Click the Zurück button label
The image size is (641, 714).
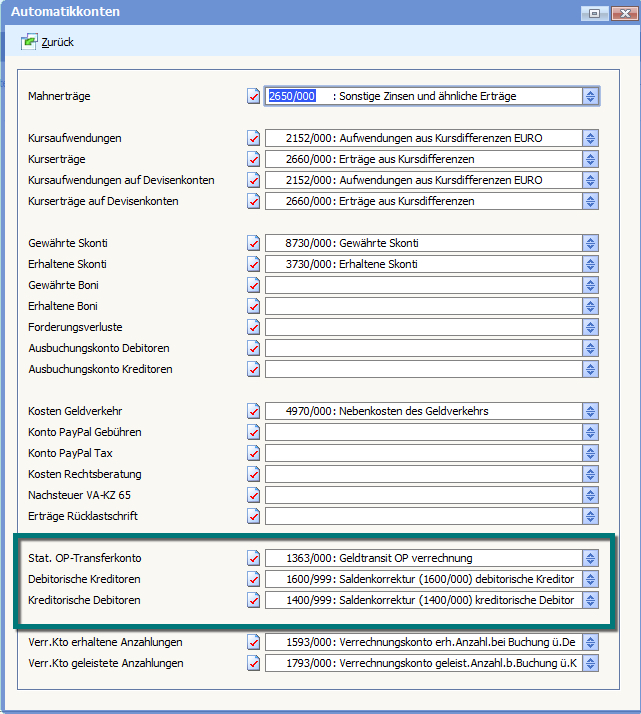tap(58, 42)
